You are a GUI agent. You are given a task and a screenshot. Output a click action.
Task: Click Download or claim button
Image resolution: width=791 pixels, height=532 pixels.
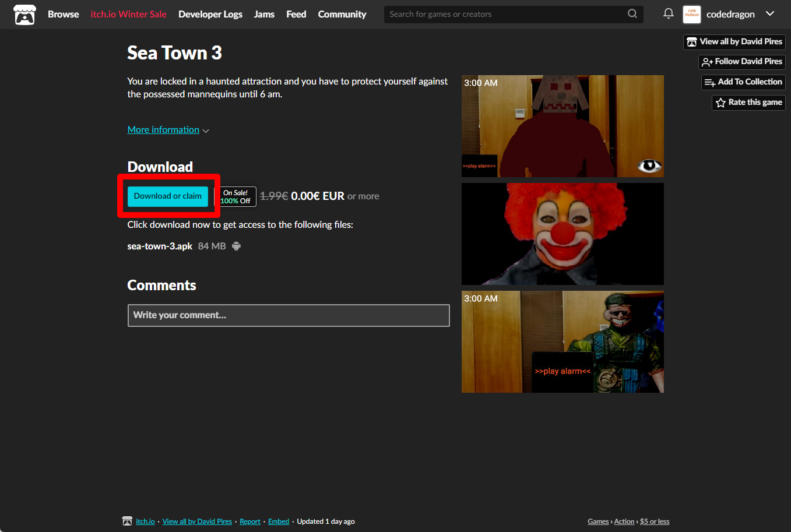coord(168,196)
